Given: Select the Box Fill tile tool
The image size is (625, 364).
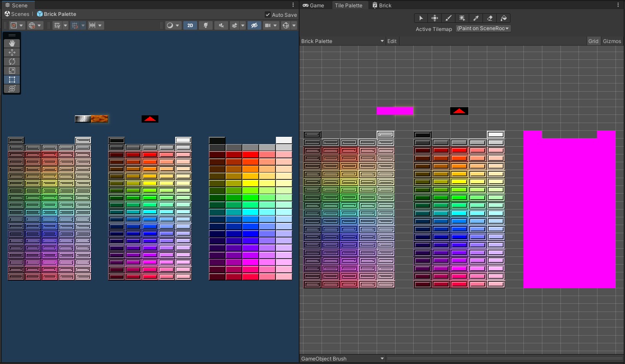Looking at the screenshot, I should click(x=462, y=18).
